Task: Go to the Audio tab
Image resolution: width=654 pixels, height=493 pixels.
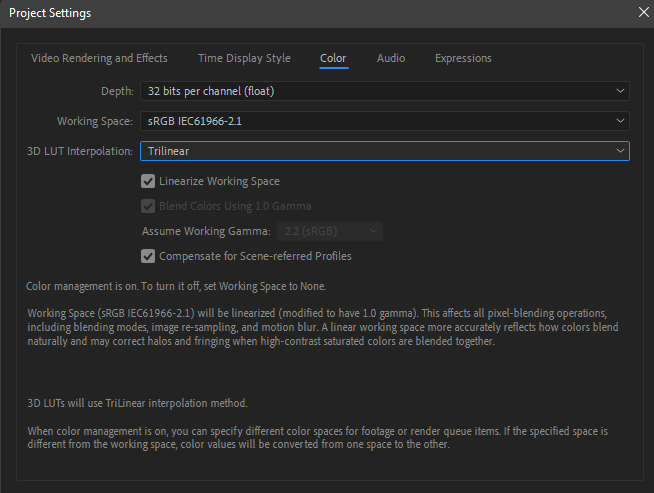Action: [x=391, y=58]
